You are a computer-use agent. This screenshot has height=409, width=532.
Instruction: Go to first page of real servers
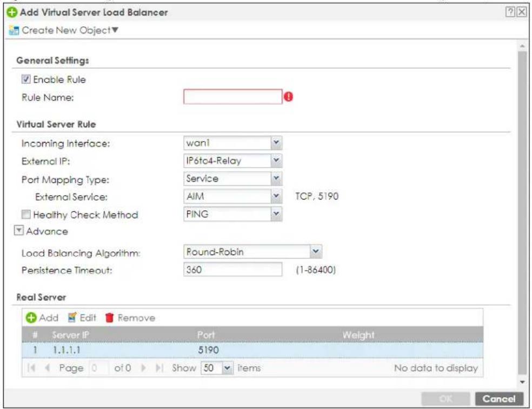(31, 367)
